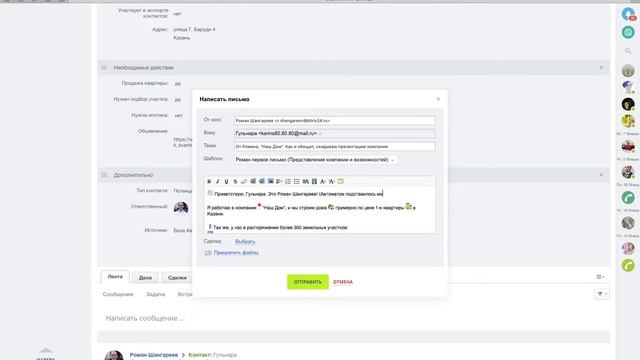Click the responsible person's avatar
Image resolution: width=640 pixels, height=360 pixels.
(x=181, y=207)
